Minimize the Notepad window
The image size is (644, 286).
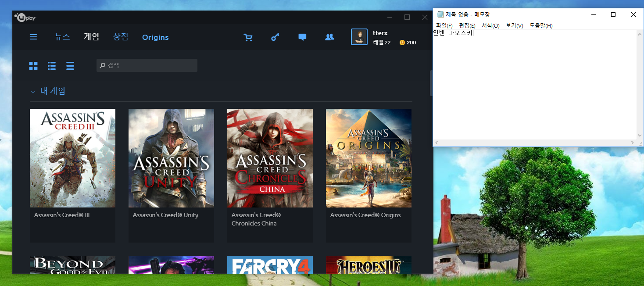pyautogui.click(x=594, y=14)
